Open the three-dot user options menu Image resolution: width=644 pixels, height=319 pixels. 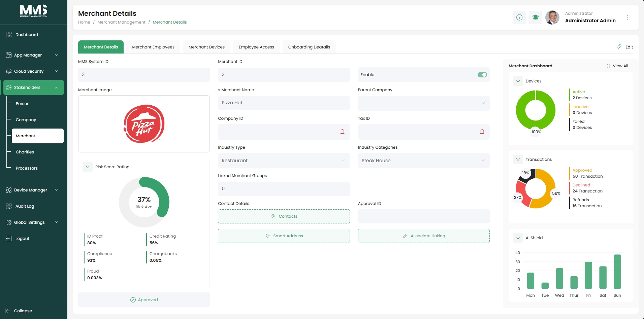pyautogui.click(x=627, y=17)
